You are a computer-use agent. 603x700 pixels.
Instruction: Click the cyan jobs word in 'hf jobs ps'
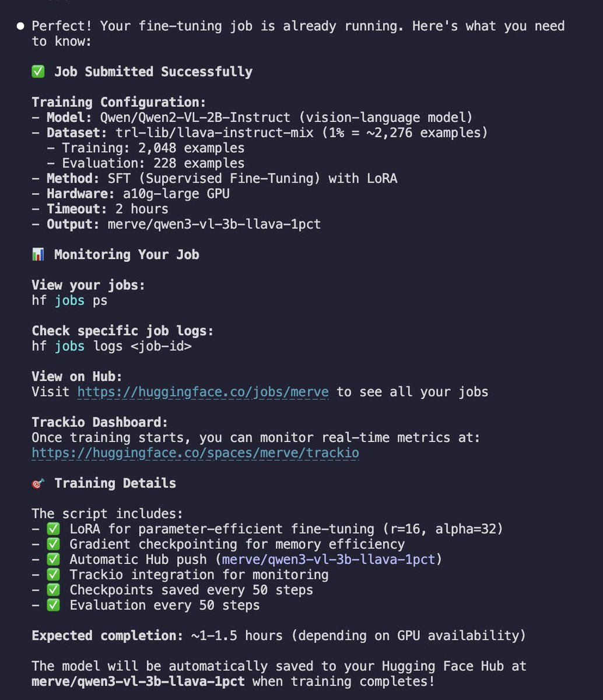69,300
